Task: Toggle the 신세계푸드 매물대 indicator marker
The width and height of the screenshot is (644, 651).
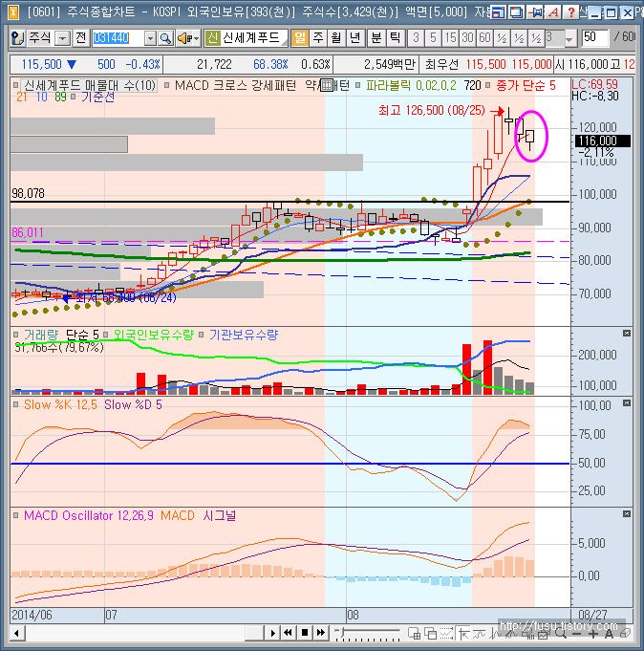Action: click(x=16, y=85)
